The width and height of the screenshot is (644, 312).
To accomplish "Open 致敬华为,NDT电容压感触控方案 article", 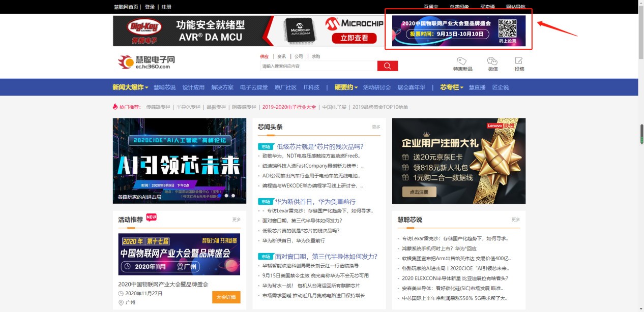I will coord(311,156).
